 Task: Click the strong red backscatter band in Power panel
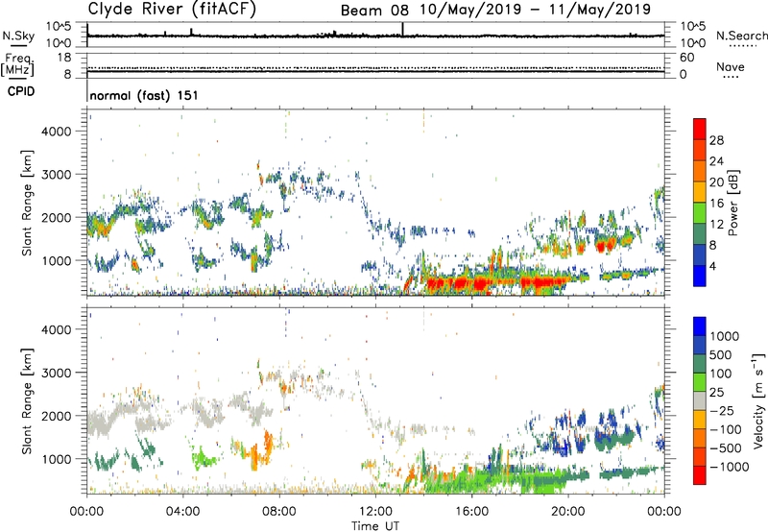(499, 283)
